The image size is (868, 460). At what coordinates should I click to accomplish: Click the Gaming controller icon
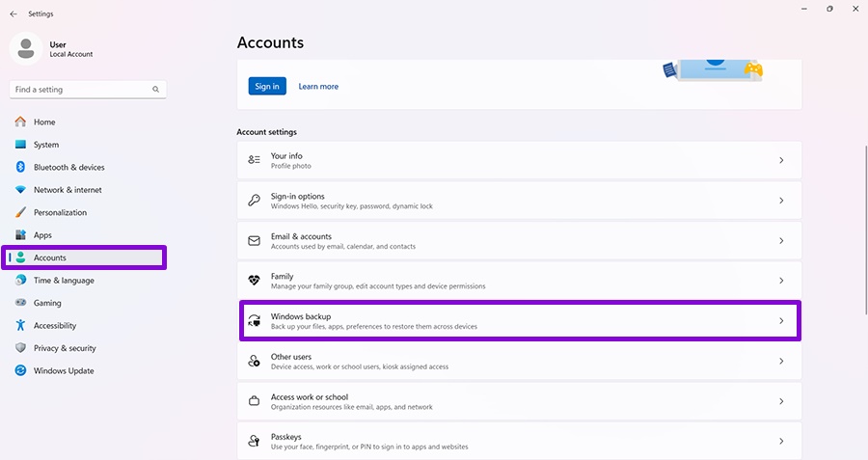pyautogui.click(x=20, y=303)
